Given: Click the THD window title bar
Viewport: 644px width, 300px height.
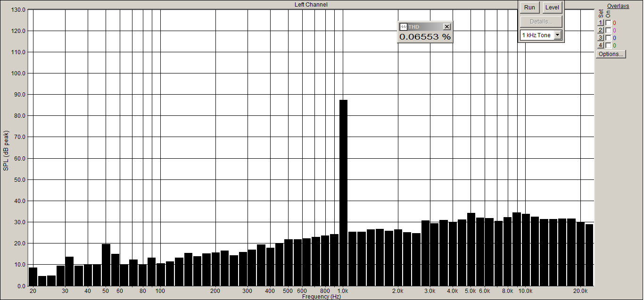Looking at the screenshot, I should (x=425, y=27).
